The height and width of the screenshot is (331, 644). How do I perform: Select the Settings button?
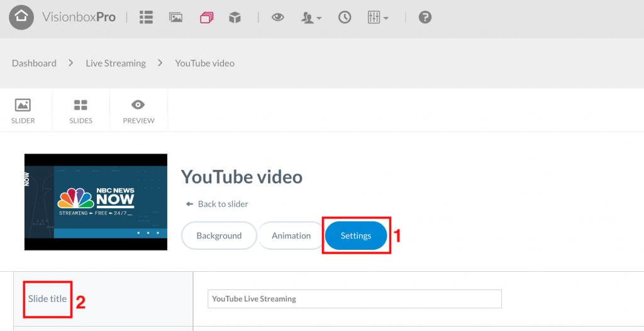pyautogui.click(x=356, y=235)
